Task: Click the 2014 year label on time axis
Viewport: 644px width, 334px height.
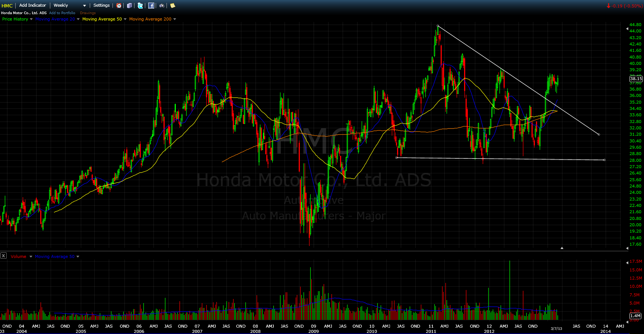Action: pyautogui.click(x=606, y=331)
